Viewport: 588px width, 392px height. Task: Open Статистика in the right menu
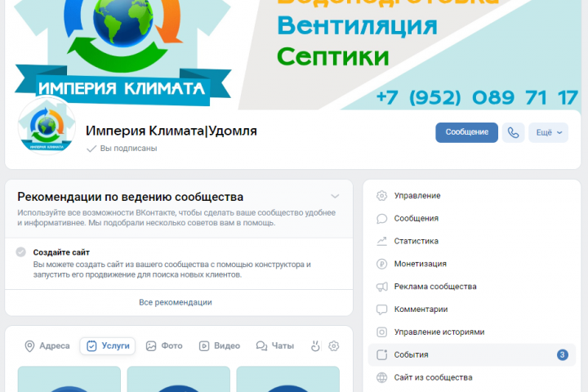(472, 241)
